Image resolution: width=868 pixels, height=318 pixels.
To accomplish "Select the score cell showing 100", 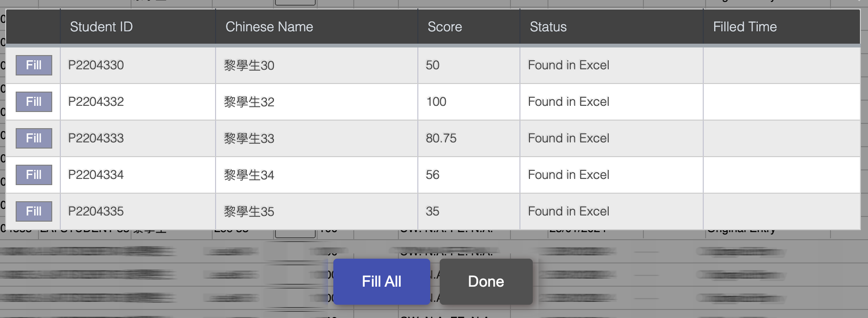I will tap(469, 102).
